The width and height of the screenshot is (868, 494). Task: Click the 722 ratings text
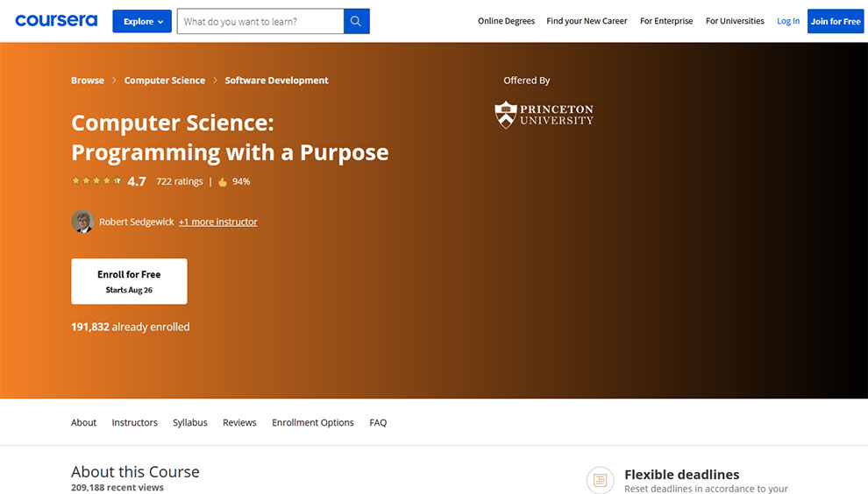tap(180, 181)
